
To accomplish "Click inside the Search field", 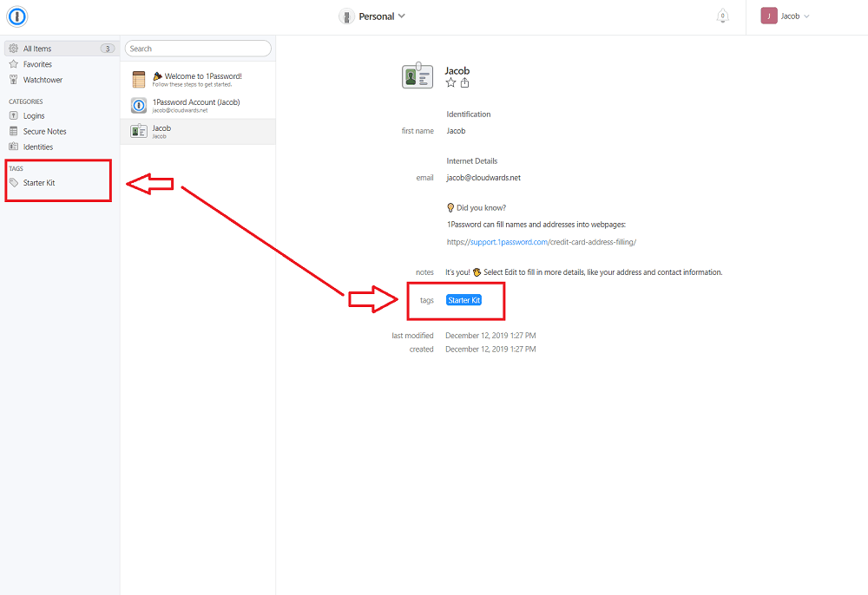I will tap(198, 48).
